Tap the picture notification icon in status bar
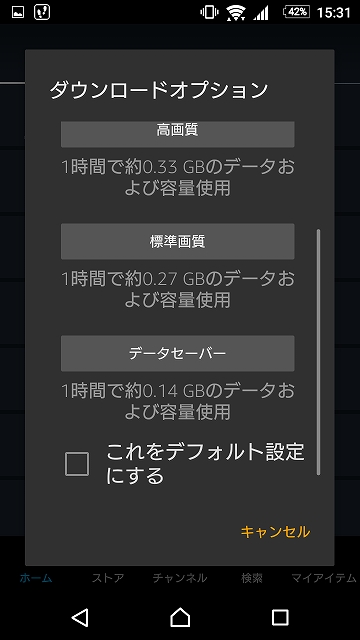Viewport: 360px width, 640px height. 18,12
